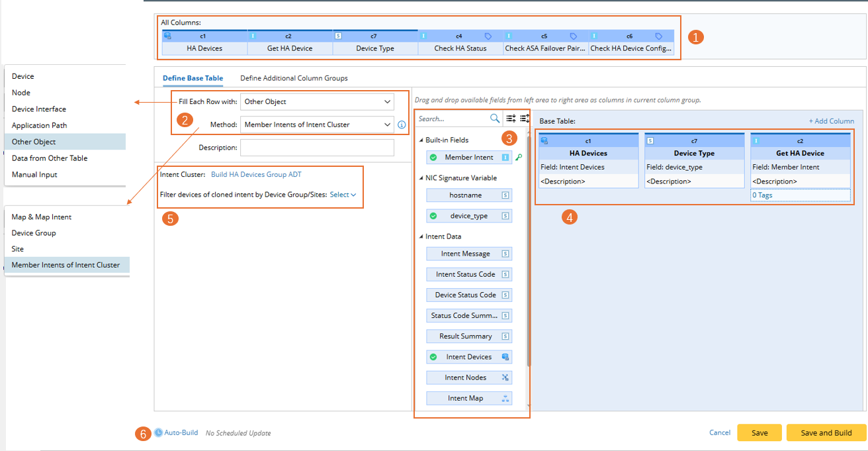Click the Auto-Build link
Viewport: 868px width, 451px height.
(x=181, y=432)
